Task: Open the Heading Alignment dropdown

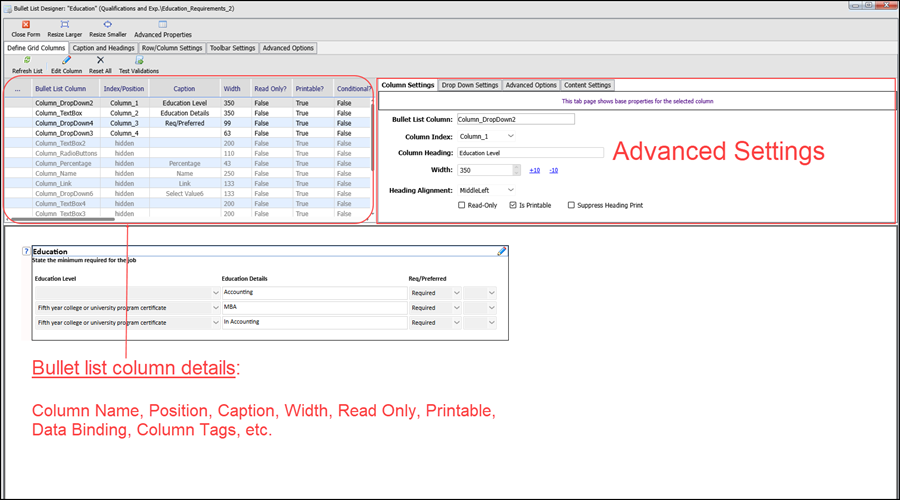Action: point(510,190)
